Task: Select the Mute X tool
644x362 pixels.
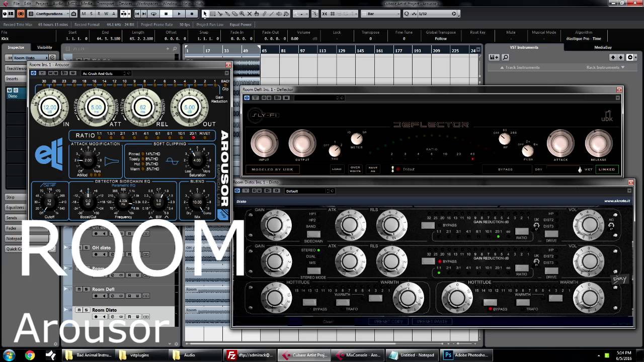Action: 250,14
